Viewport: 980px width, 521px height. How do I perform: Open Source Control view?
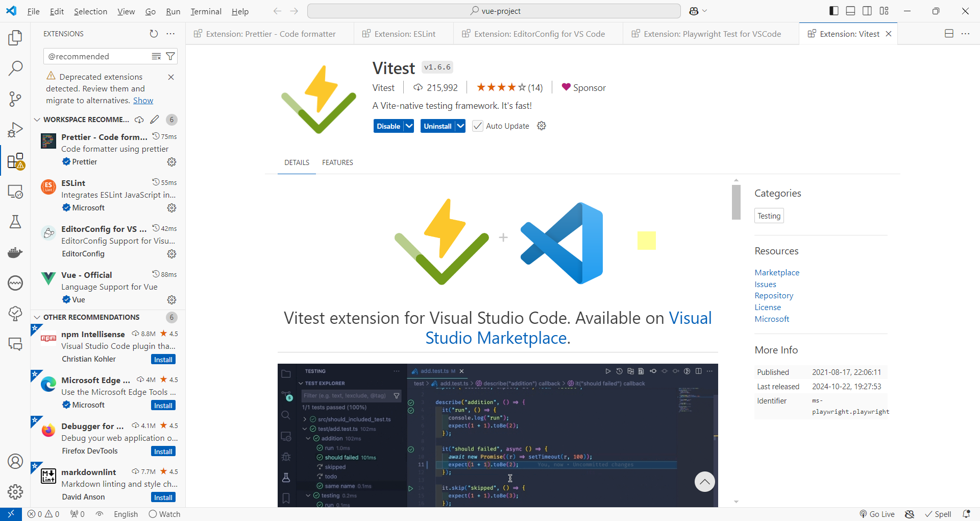[15, 99]
